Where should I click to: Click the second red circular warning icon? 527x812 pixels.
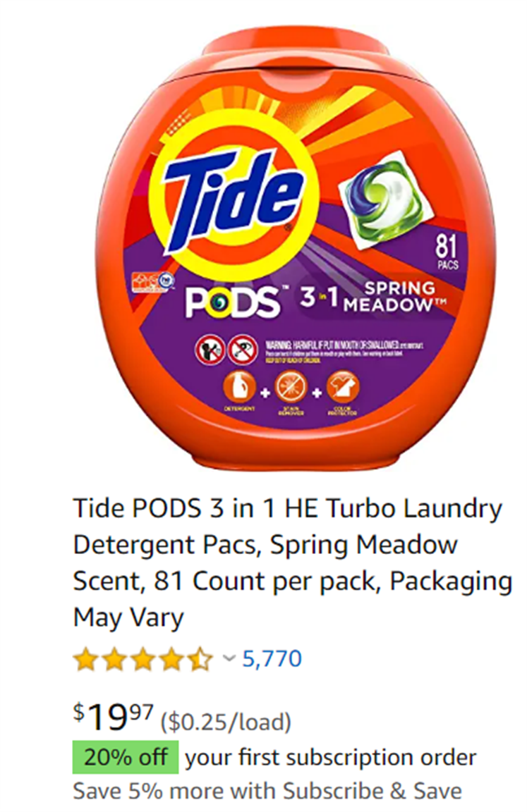click(243, 350)
